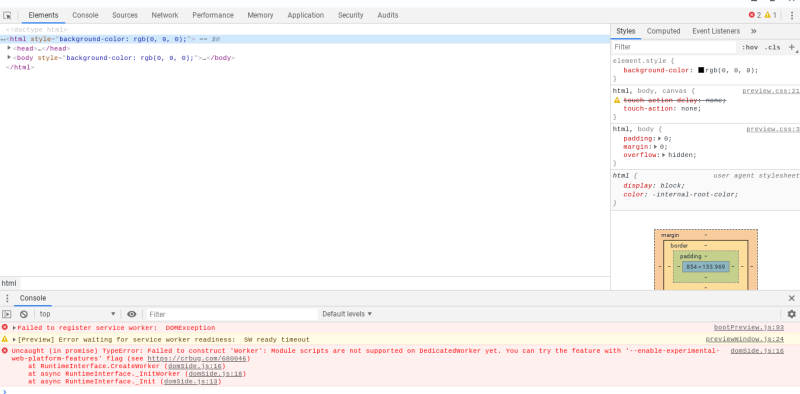This screenshot has width=800, height=394.
Task: Open the bootPreview.js:93 source link
Action: (748, 328)
